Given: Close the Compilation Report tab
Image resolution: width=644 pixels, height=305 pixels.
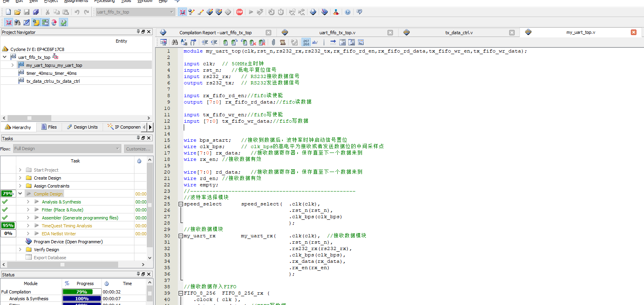Looking at the screenshot, I should 268,33.
